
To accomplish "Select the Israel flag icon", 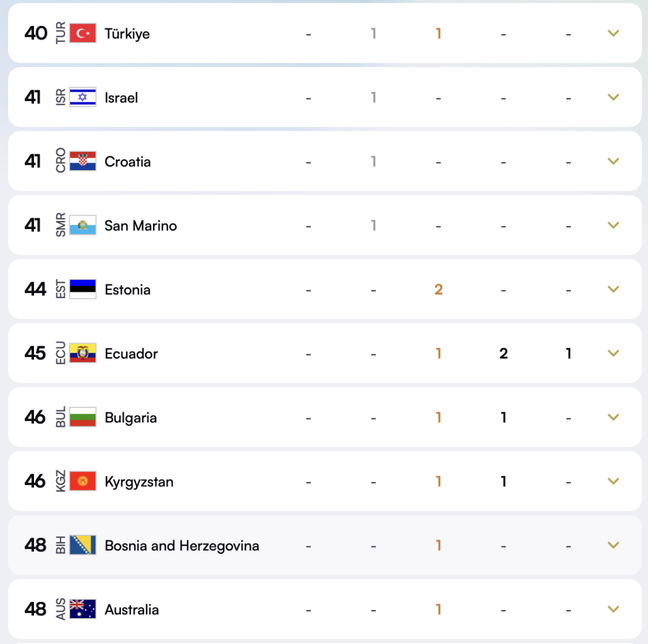I will click(82, 97).
